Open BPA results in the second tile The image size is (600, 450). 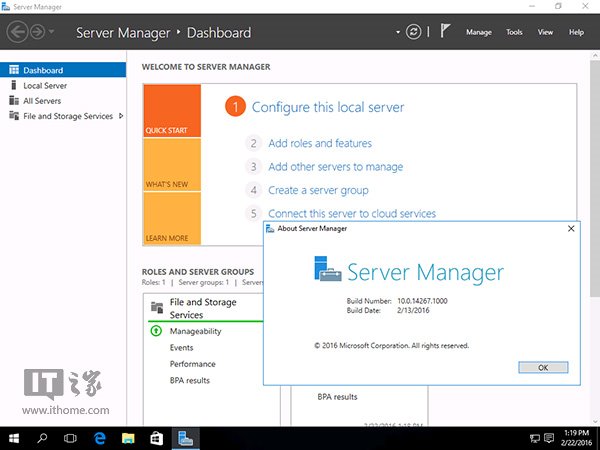click(x=337, y=397)
